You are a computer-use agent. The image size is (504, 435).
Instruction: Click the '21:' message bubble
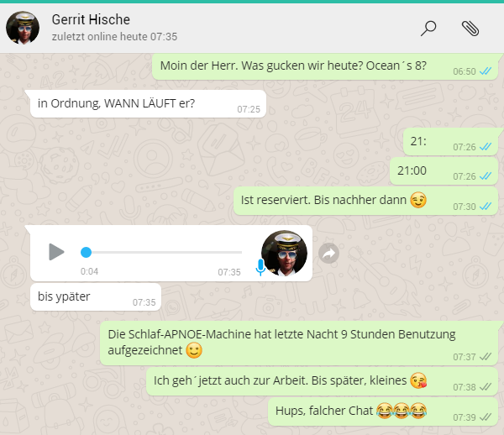[424, 141]
